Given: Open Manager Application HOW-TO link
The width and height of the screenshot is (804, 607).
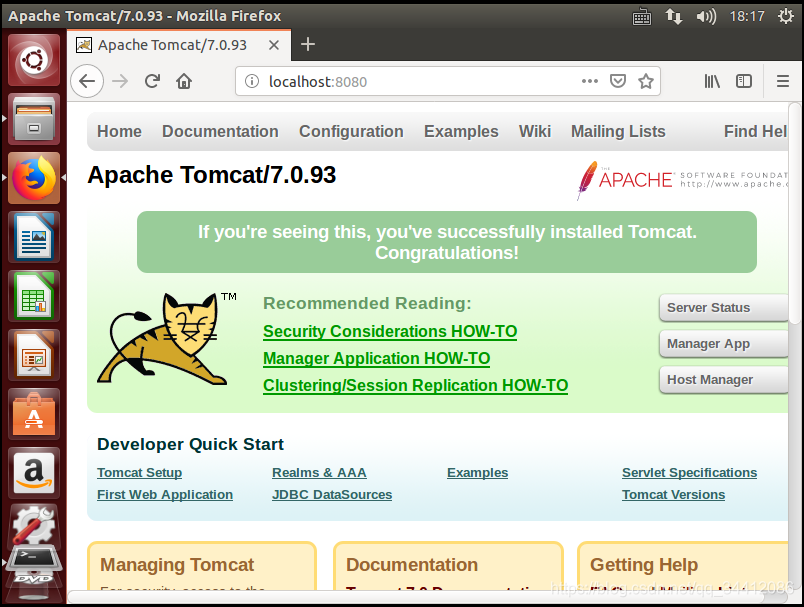Looking at the screenshot, I should (376, 358).
